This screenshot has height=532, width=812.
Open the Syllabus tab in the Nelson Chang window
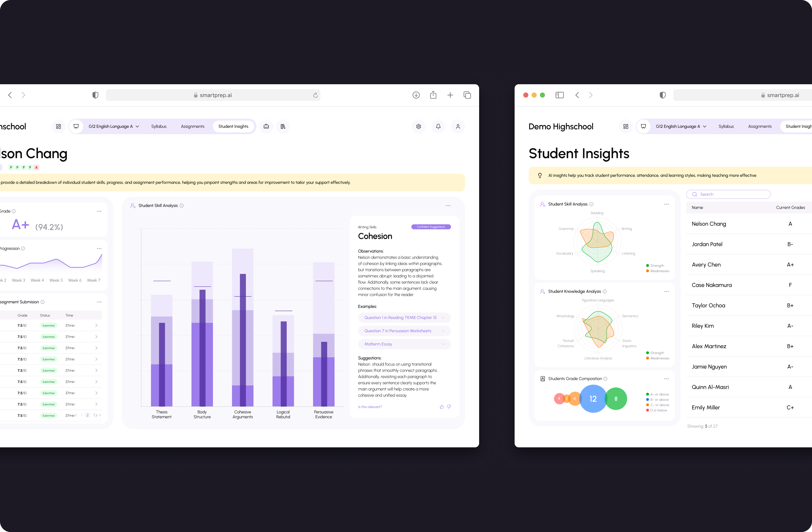point(159,126)
